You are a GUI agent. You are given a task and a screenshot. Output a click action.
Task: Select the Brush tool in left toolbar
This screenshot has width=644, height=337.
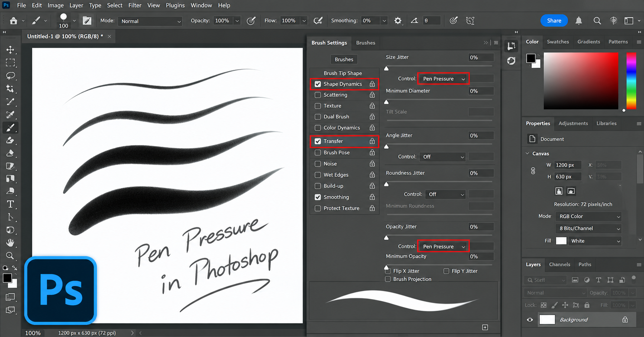[x=10, y=127]
